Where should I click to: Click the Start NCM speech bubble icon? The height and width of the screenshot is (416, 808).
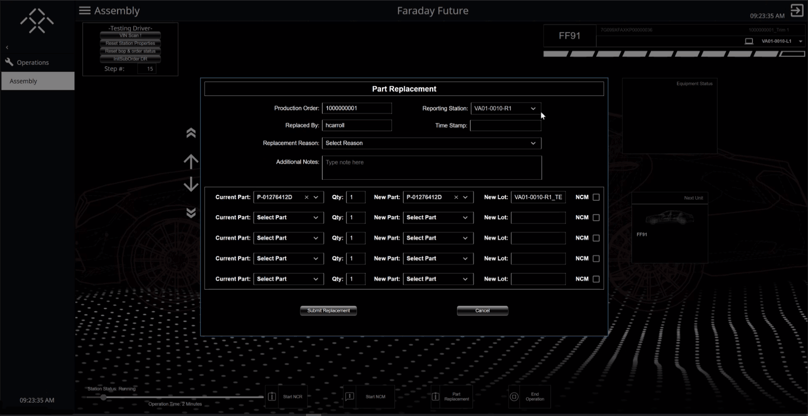pos(349,397)
